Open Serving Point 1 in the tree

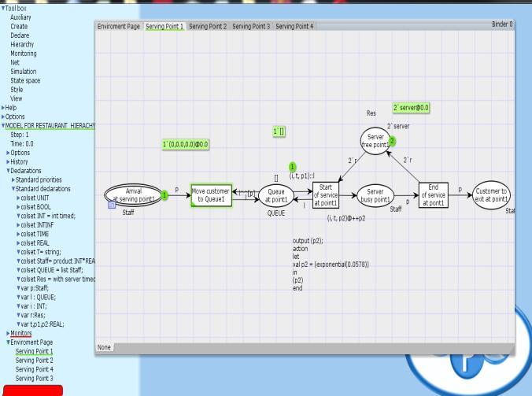click(x=35, y=351)
